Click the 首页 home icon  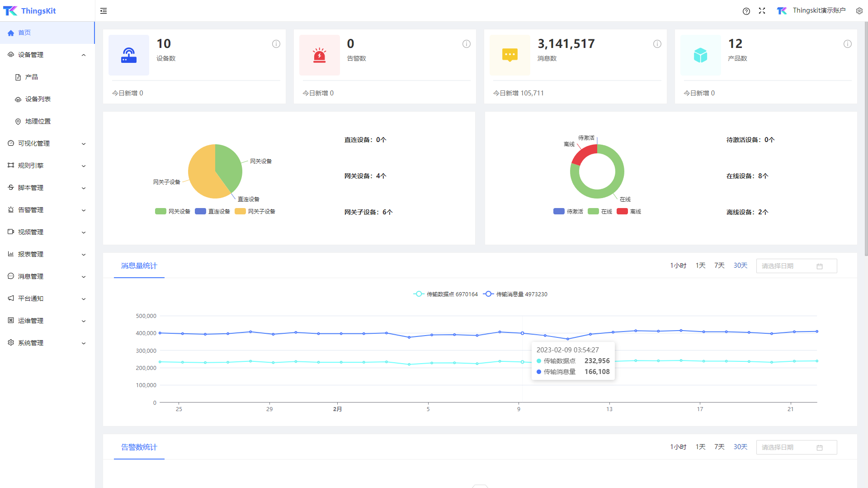click(x=11, y=33)
